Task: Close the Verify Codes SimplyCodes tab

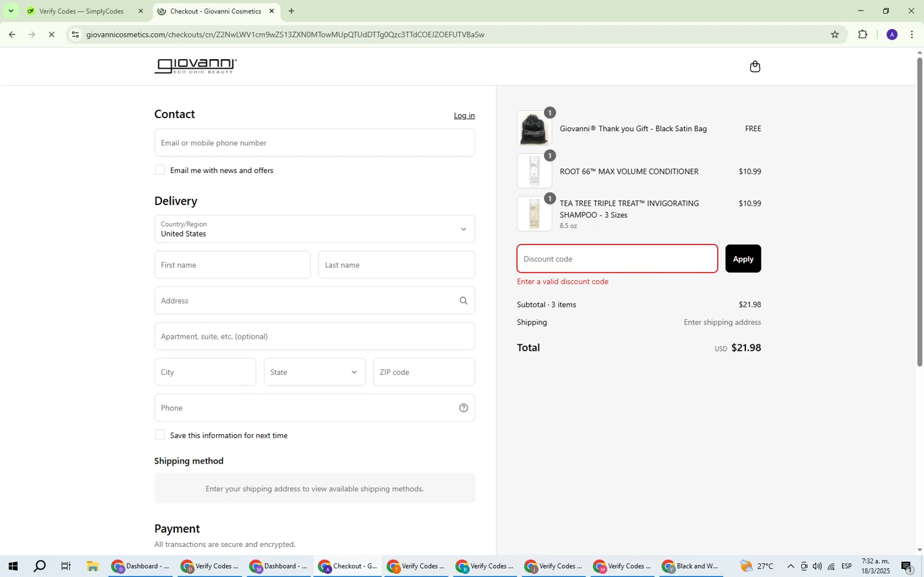Action: pyautogui.click(x=140, y=11)
